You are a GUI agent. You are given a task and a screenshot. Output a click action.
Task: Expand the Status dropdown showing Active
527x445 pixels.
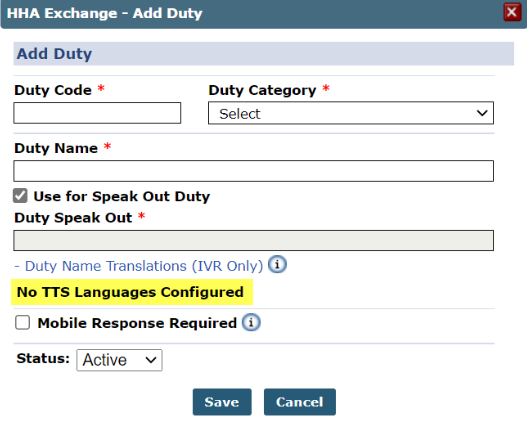click(x=119, y=360)
